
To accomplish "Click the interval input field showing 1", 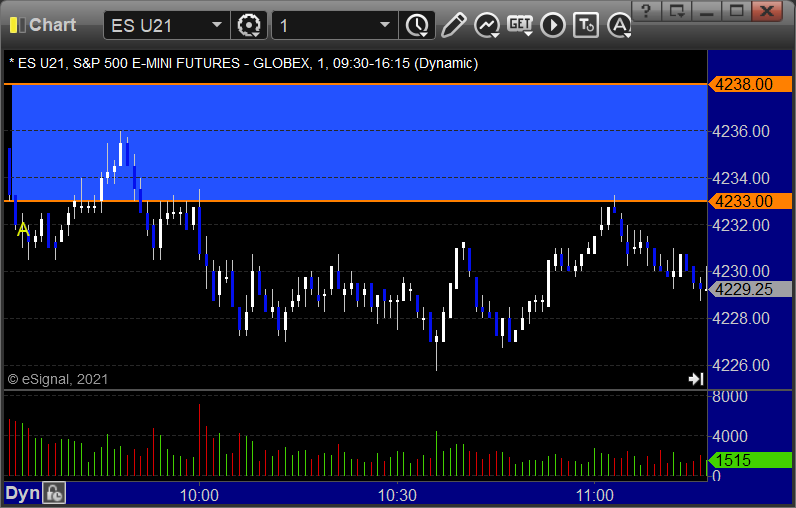I will click(325, 25).
